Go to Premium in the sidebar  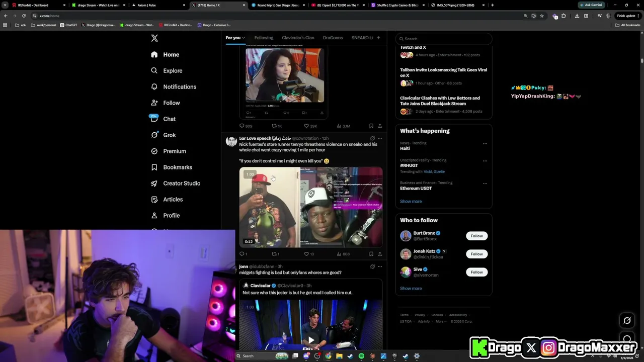click(168, 151)
